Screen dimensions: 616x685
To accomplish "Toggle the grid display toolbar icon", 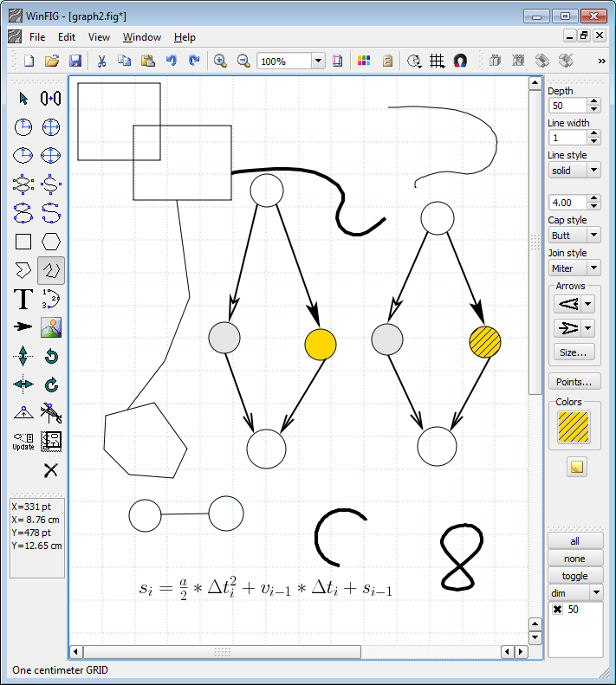I will pos(437,61).
